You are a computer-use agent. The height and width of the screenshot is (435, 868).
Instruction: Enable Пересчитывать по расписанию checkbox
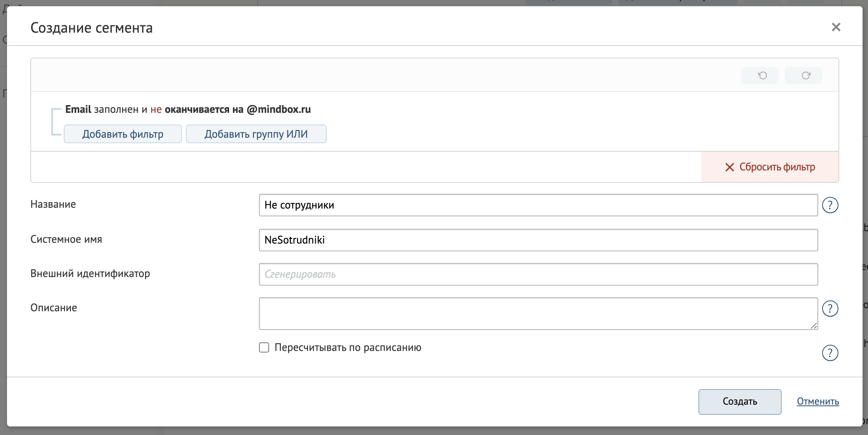(x=264, y=347)
